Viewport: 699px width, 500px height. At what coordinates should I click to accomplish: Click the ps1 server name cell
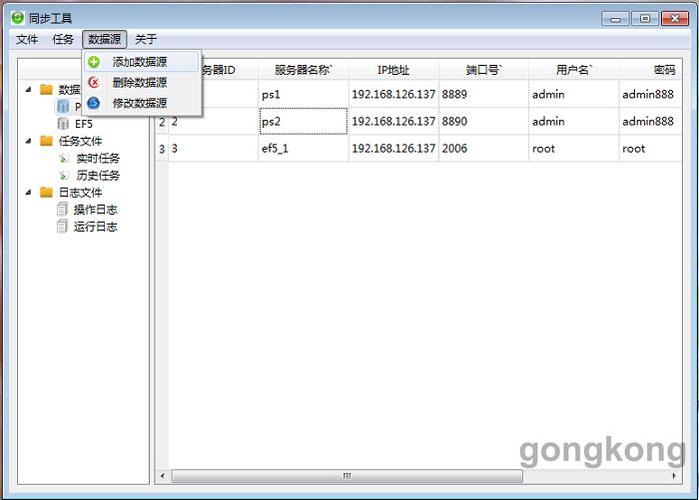click(304, 94)
